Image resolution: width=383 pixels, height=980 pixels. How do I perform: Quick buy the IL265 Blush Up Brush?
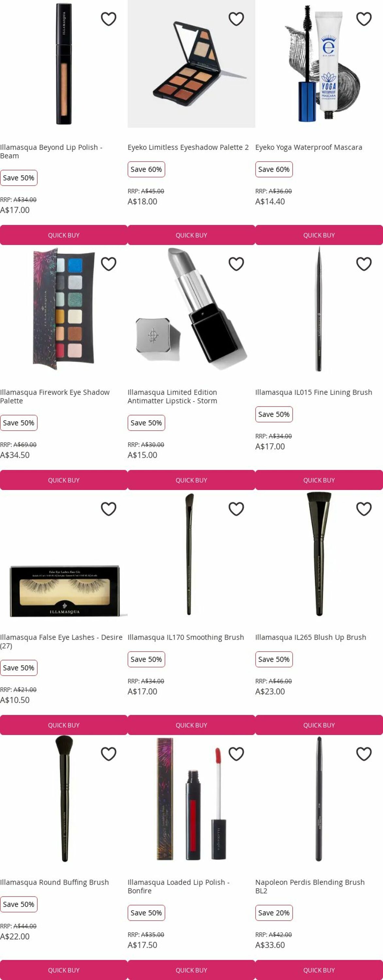[319, 725]
